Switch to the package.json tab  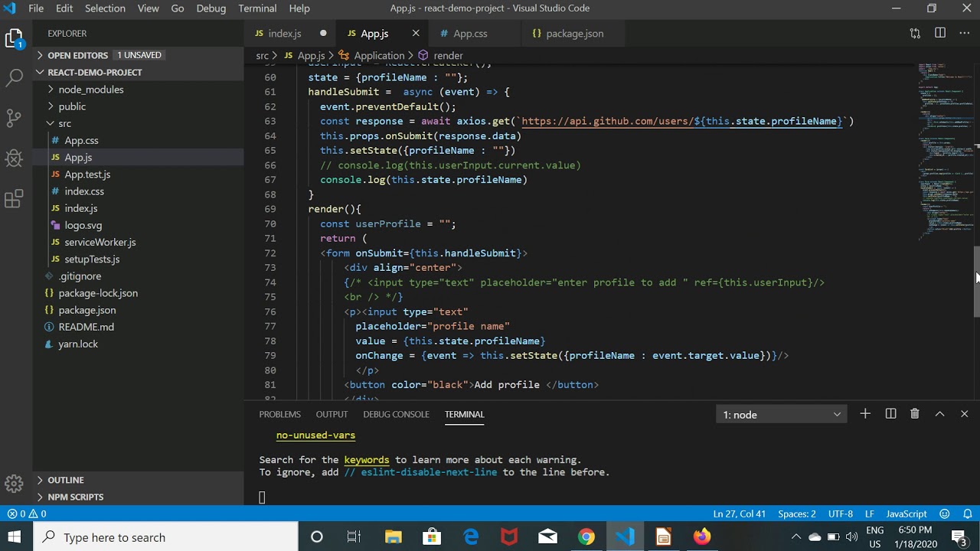click(574, 34)
